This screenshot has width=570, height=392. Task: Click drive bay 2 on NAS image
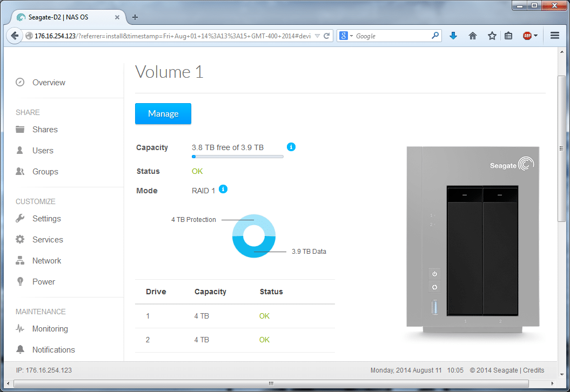click(500, 251)
